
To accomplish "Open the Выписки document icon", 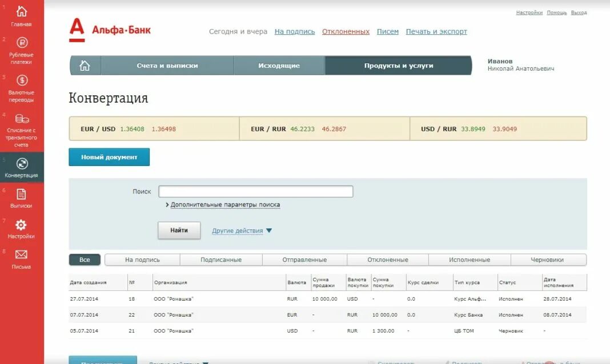I will (x=21, y=194).
